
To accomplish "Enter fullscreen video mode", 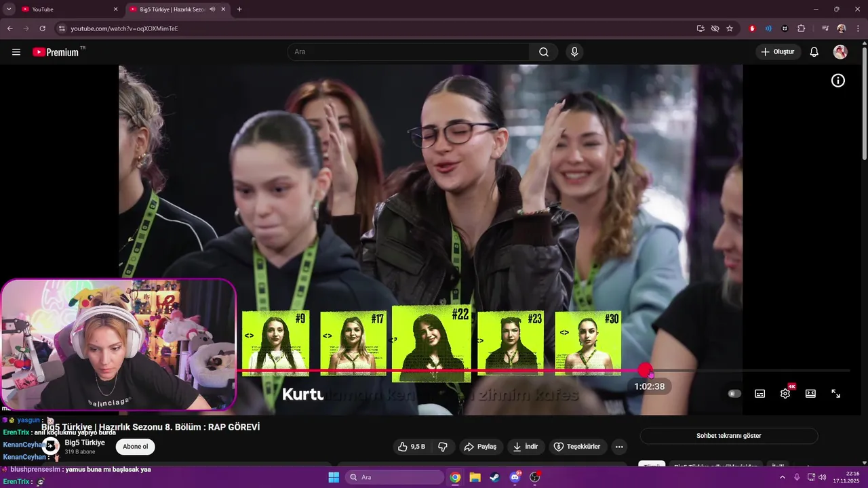I will click(x=836, y=394).
